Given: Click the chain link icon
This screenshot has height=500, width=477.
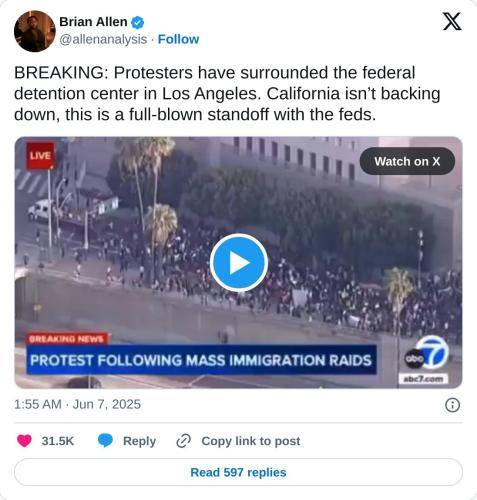Looking at the screenshot, I should coord(183,441).
